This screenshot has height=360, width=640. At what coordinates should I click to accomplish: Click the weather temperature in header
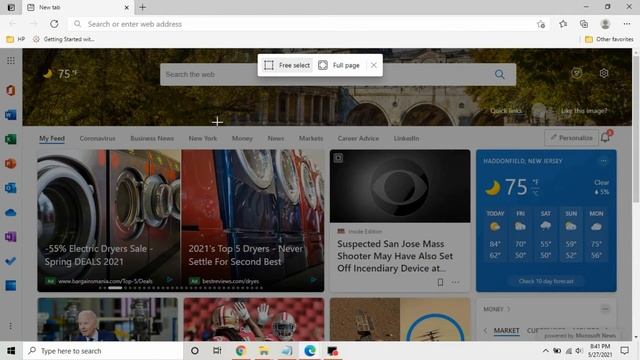(x=60, y=74)
